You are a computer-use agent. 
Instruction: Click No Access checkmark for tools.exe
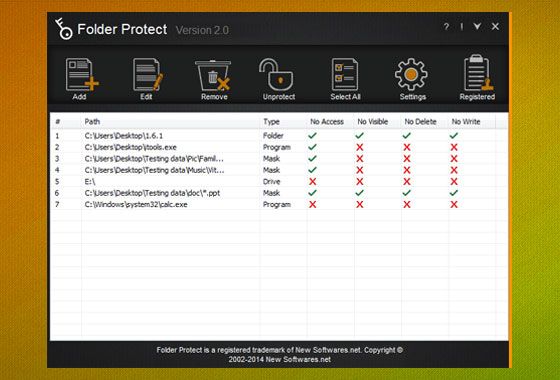pyautogui.click(x=312, y=147)
